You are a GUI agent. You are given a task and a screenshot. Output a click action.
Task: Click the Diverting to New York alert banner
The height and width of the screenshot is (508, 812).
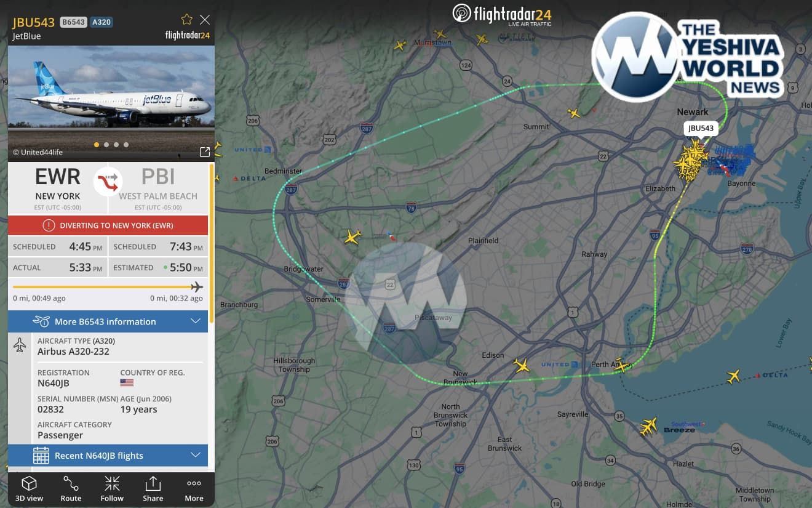click(108, 225)
